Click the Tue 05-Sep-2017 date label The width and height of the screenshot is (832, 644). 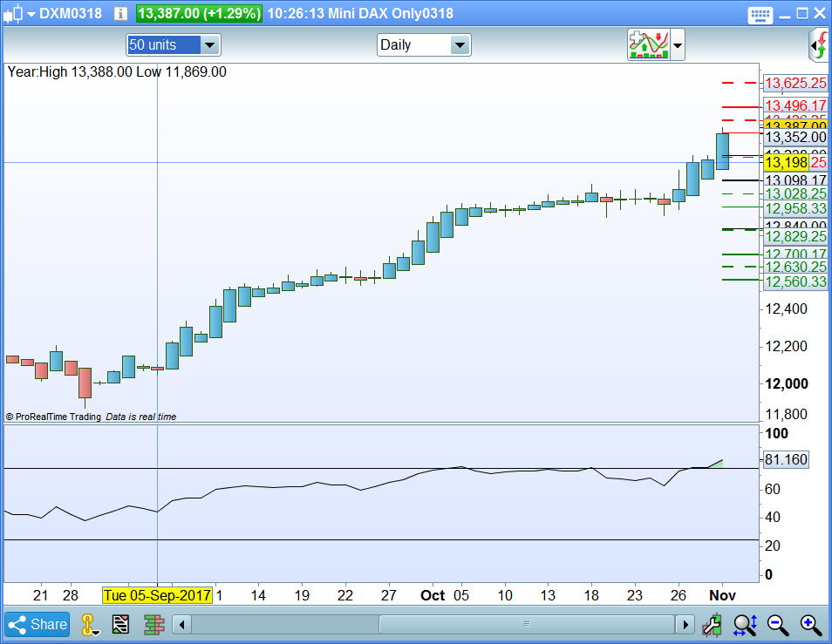point(157,595)
